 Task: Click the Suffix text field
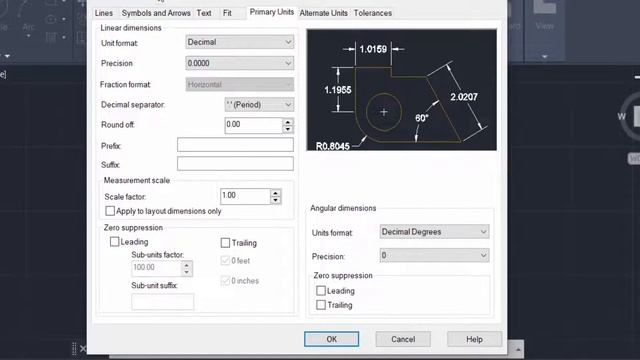[235, 164]
